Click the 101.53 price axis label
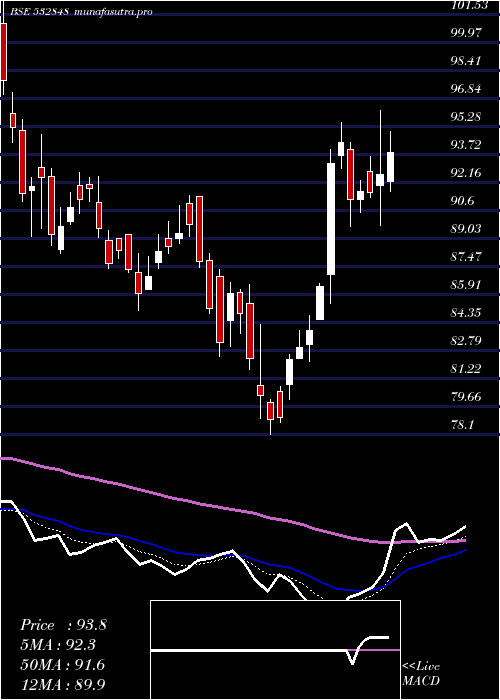Screen dimensions: 500x700 (470, 4)
